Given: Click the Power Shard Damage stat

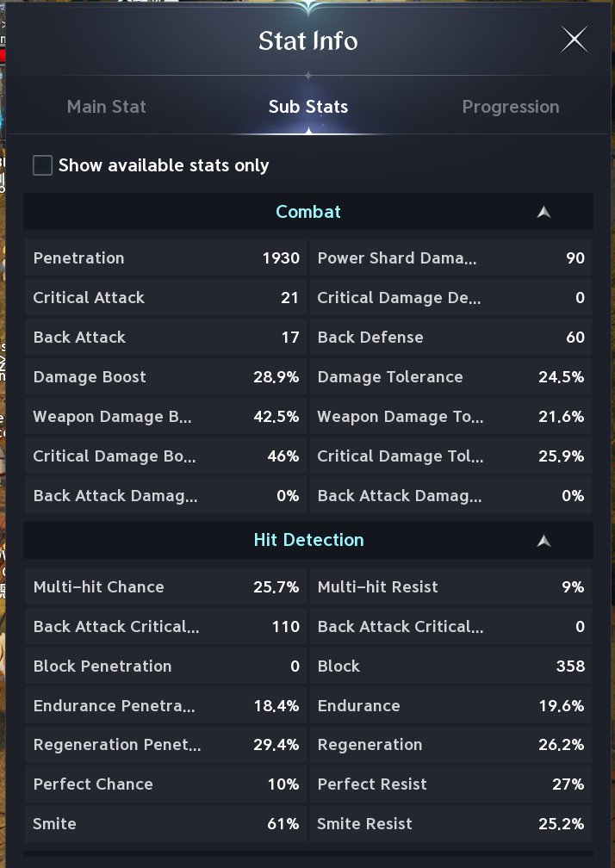Looking at the screenshot, I should [x=450, y=258].
